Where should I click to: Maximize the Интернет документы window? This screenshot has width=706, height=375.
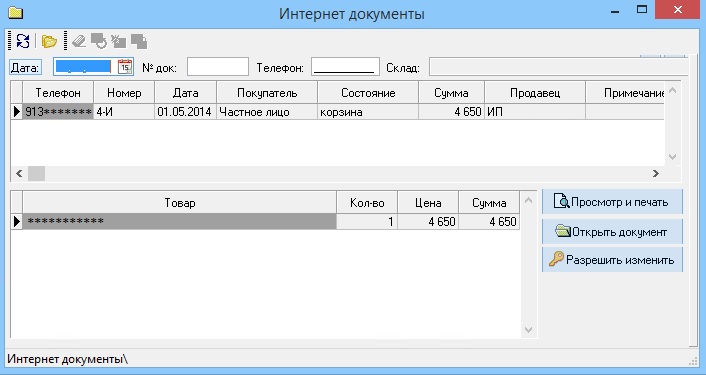[642, 9]
